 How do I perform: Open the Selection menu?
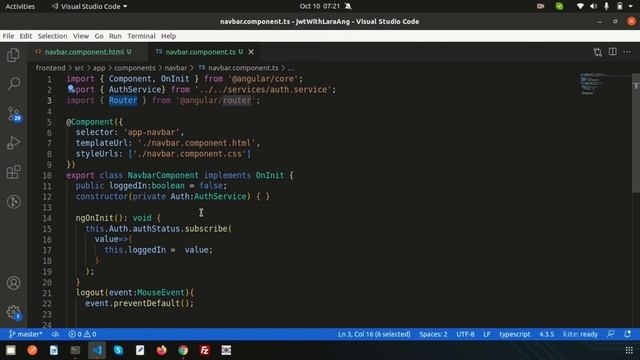coord(52,36)
